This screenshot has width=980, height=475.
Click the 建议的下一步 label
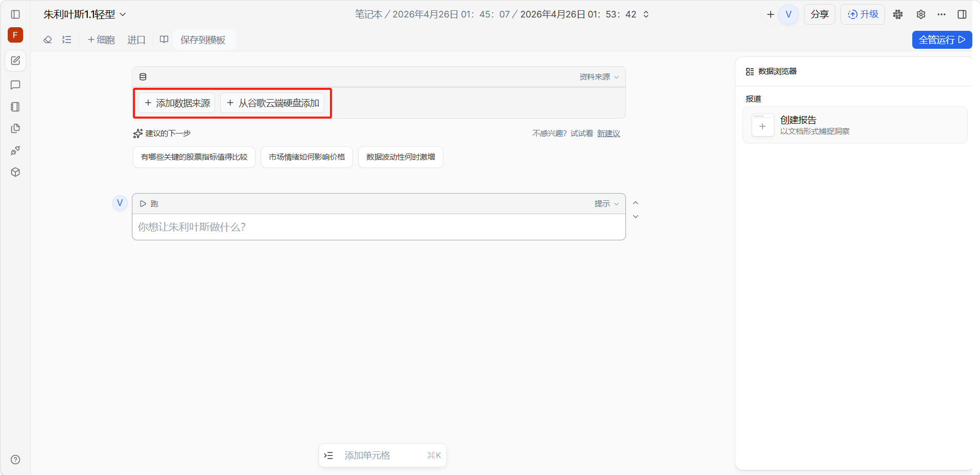pyautogui.click(x=168, y=134)
